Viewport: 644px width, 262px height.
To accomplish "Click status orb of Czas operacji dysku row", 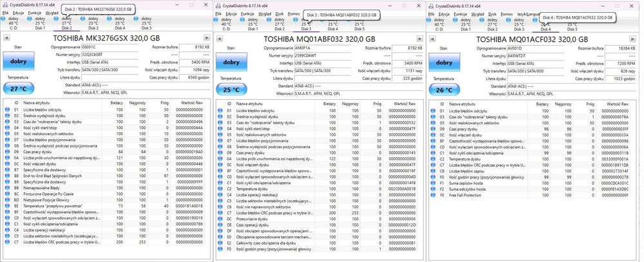I will tap(220, 225).
